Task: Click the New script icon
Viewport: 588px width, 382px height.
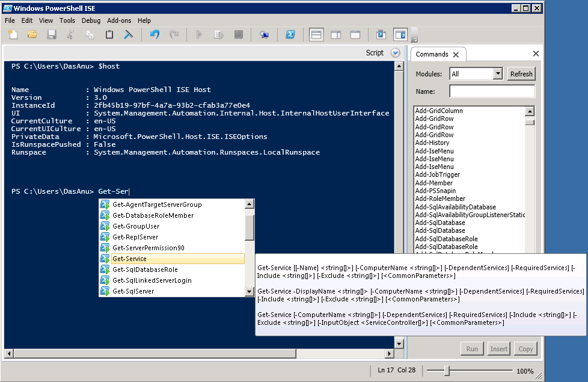Action: [x=13, y=35]
